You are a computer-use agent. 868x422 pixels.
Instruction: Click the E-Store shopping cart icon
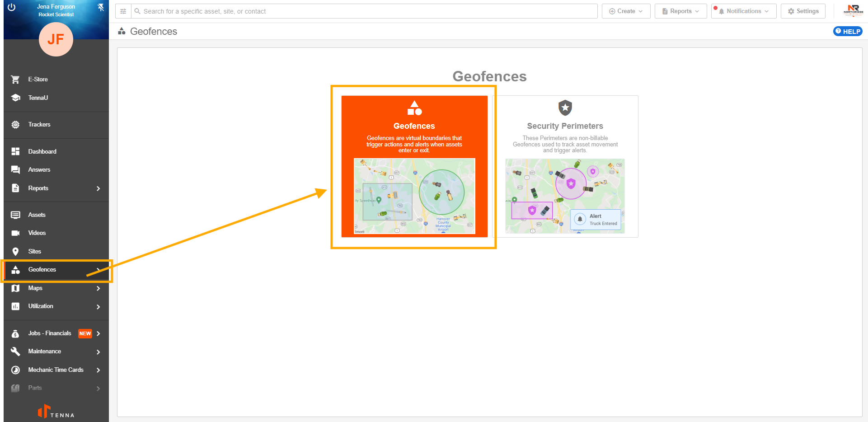15,80
